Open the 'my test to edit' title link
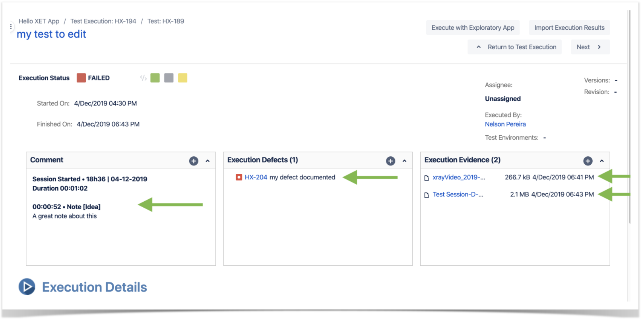This screenshot has width=644, height=321. pos(51,35)
